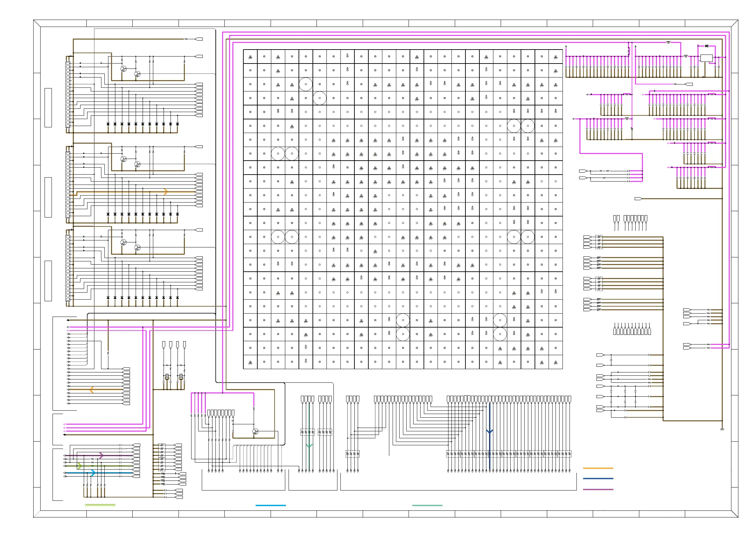Select the orange left-pointing signal arrow
The image size is (754, 560).
(x=91, y=389)
